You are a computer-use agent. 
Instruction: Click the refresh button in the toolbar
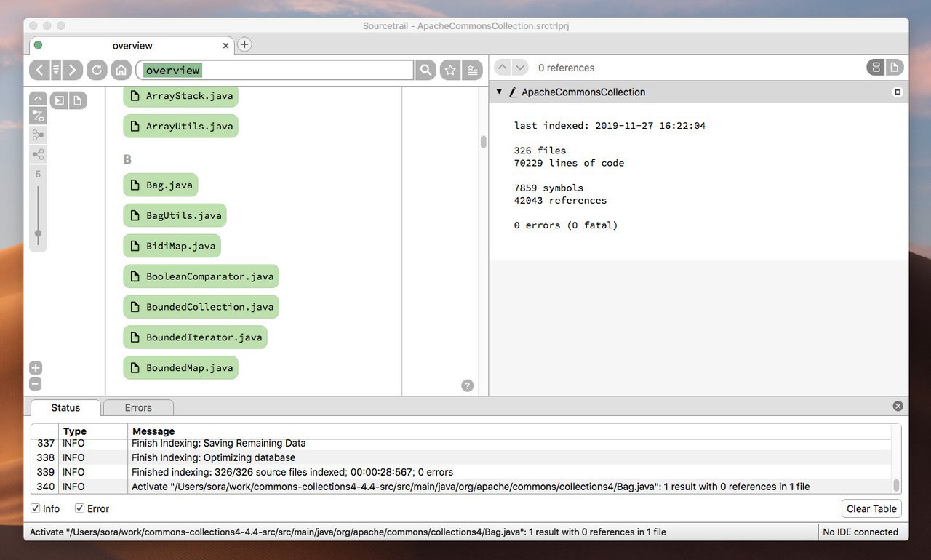pos(97,70)
